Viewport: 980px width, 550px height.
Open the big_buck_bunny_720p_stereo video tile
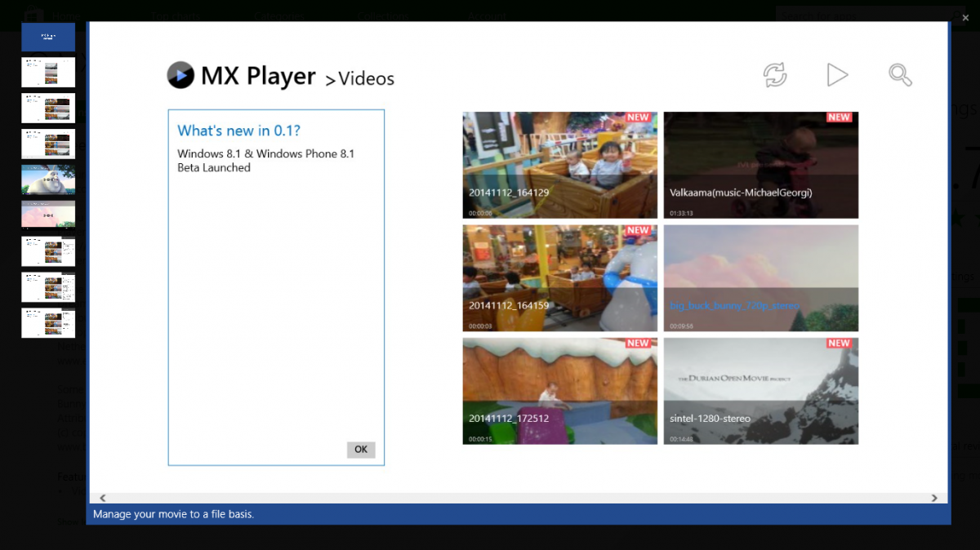coord(761,277)
